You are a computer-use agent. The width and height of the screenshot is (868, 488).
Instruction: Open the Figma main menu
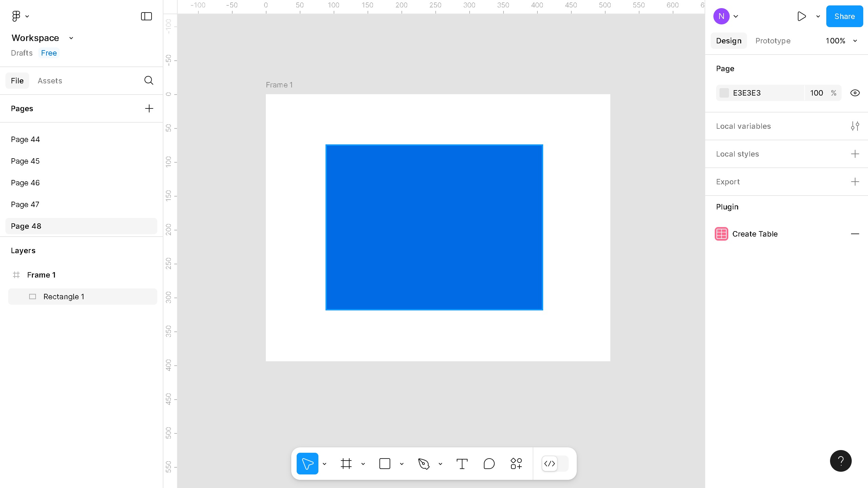[16, 16]
